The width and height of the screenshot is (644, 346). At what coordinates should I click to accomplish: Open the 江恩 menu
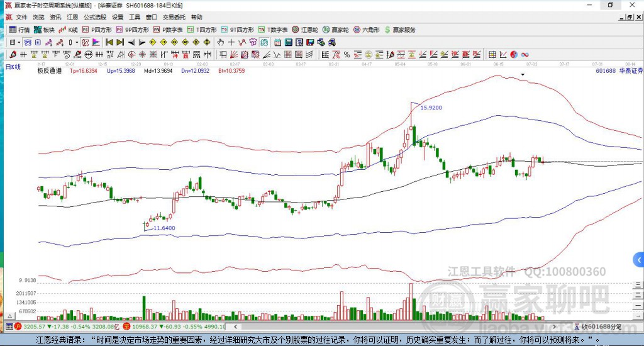pos(72,17)
